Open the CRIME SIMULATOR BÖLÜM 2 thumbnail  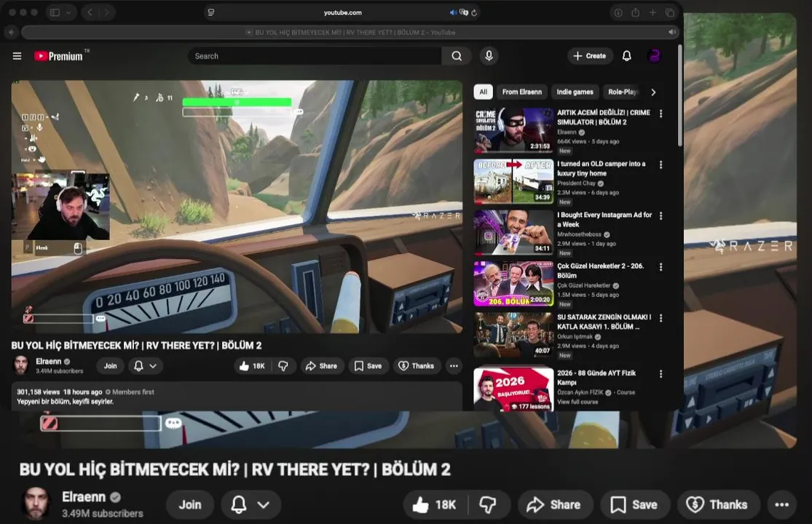(513, 130)
